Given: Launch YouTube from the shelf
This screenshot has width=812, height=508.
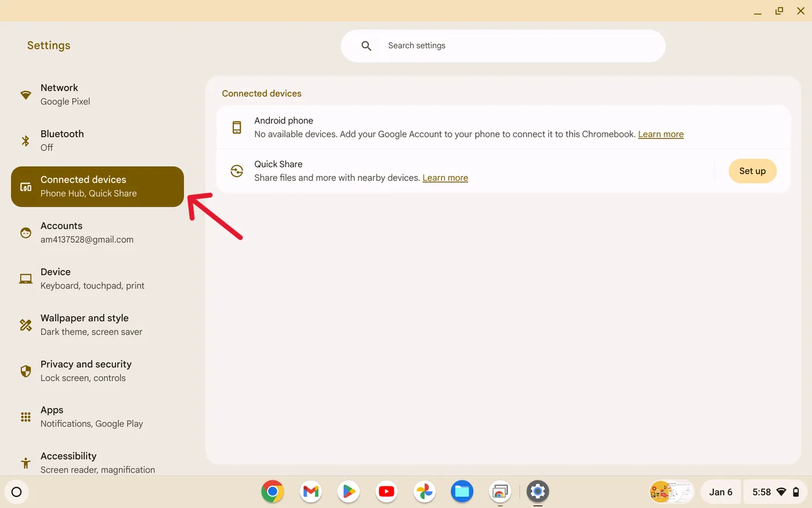Looking at the screenshot, I should pyautogui.click(x=386, y=492).
